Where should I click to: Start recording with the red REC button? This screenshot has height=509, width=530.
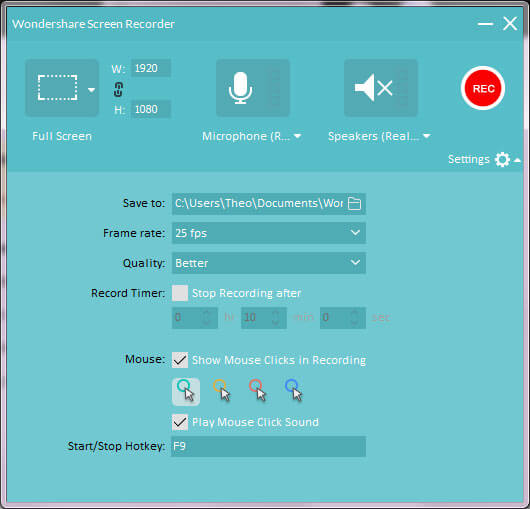[x=483, y=88]
